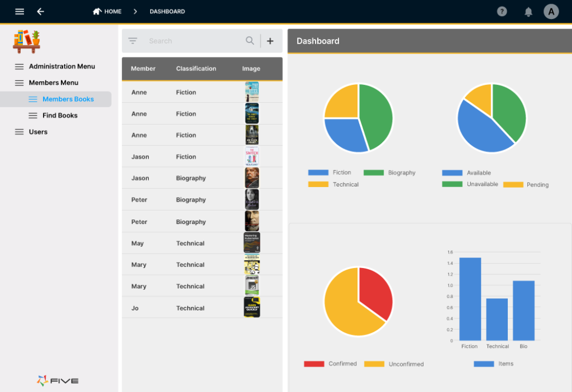Click the Image column header

(251, 69)
